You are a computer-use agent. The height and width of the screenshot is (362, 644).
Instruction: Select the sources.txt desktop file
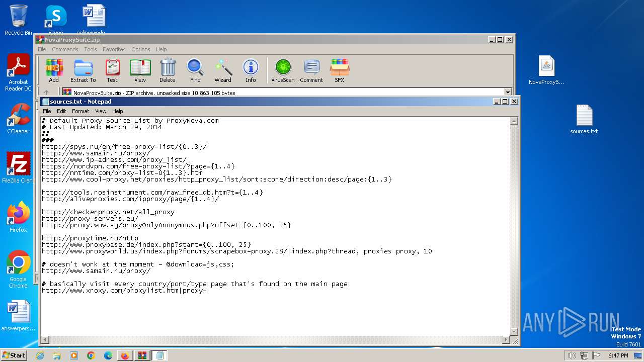point(584,119)
